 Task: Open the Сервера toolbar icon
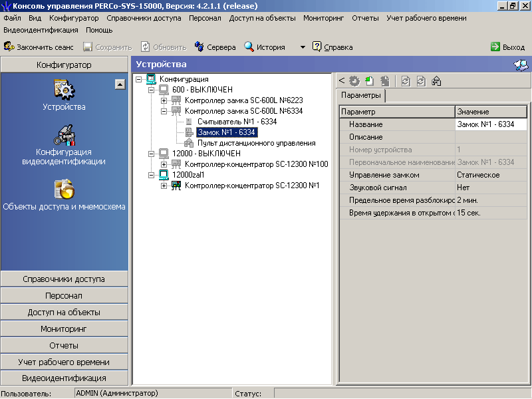[199, 47]
